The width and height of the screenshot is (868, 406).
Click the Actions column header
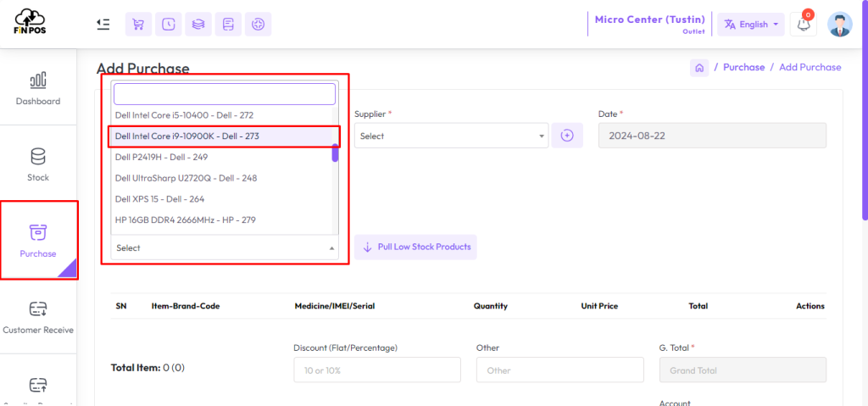click(x=810, y=306)
